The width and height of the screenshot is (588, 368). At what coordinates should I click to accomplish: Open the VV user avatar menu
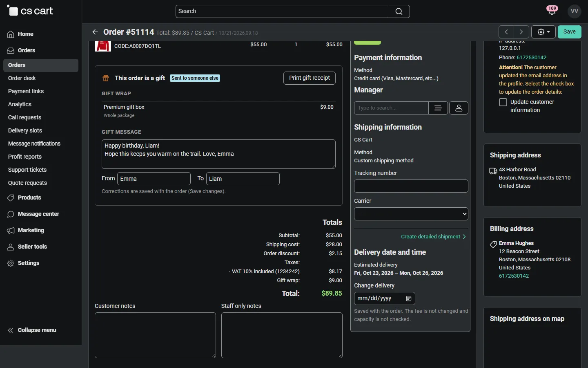(x=575, y=11)
